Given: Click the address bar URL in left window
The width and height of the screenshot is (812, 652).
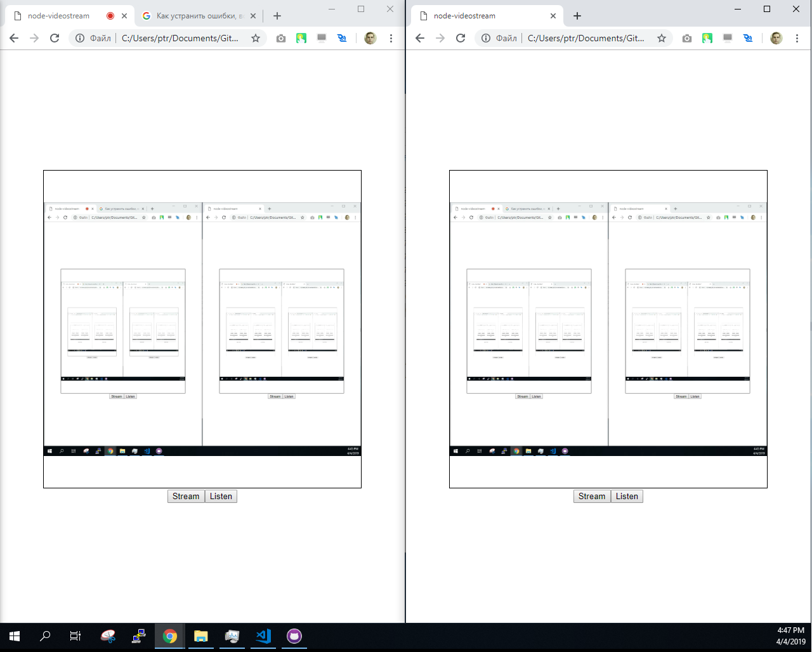Looking at the screenshot, I should point(180,38).
